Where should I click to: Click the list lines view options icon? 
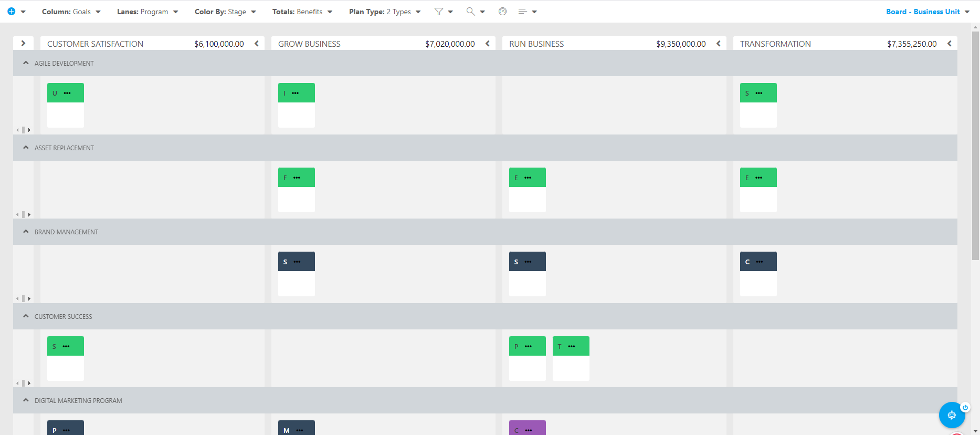pyautogui.click(x=522, y=12)
